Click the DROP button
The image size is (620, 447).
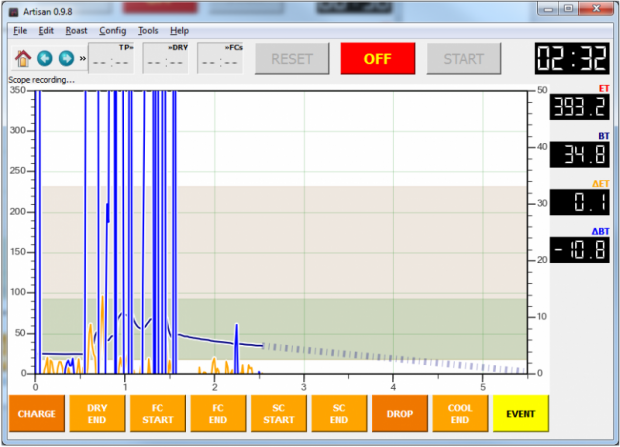tap(400, 414)
